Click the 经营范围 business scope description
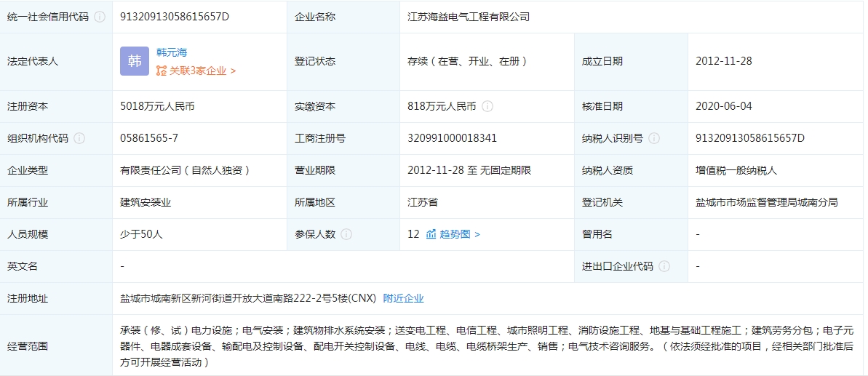 [480, 345]
